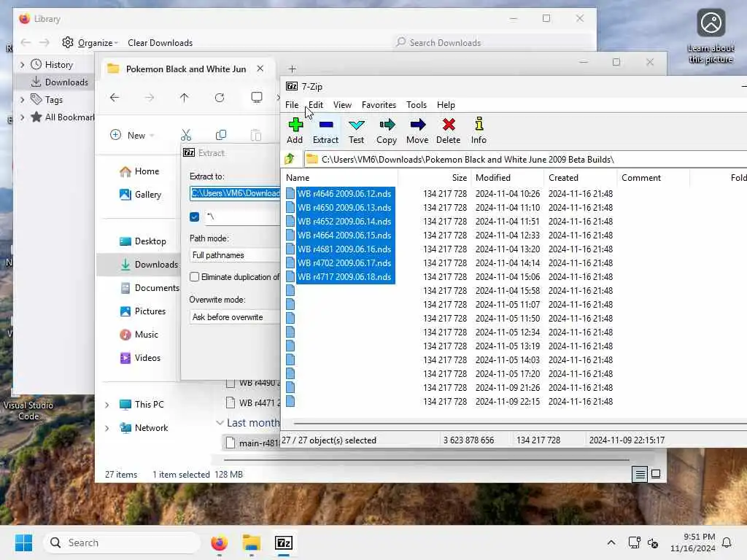Click the Library Organize gear icon

coord(68,42)
